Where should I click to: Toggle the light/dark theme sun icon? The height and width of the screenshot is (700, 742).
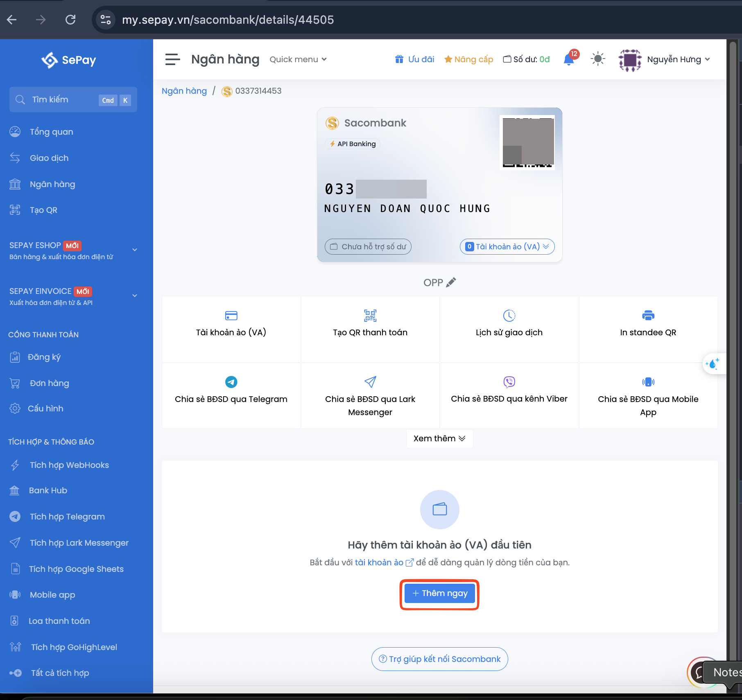pyautogui.click(x=597, y=59)
